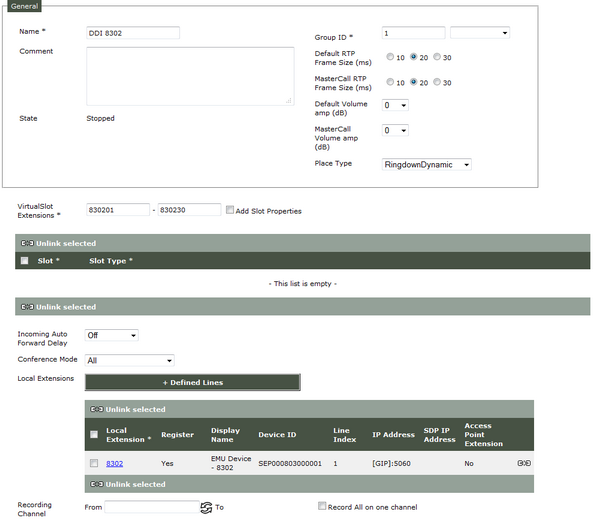The height and width of the screenshot is (520, 593).
Task: Check the row checkbox for extension 8302
Action: [94, 463]
